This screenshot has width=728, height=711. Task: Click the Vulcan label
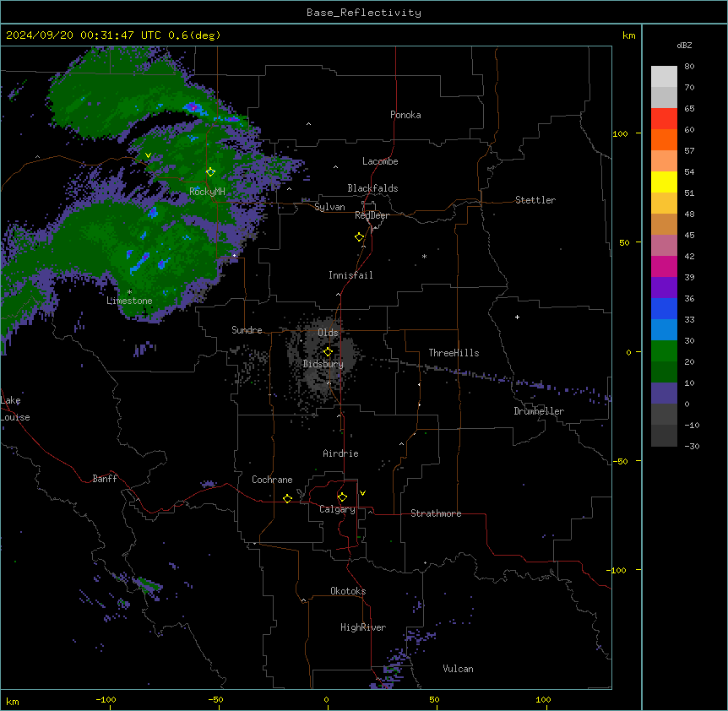458,669
